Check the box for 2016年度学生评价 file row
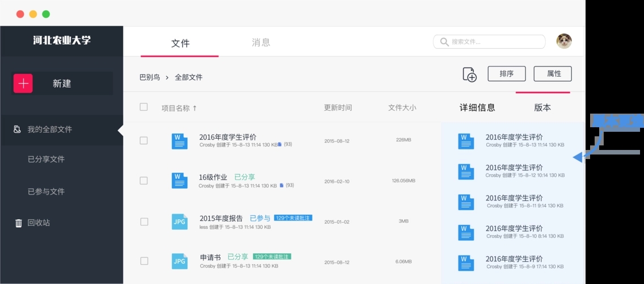Image resolution: width=644 pixels, height=284 pixels. click(x=144, y=140)
